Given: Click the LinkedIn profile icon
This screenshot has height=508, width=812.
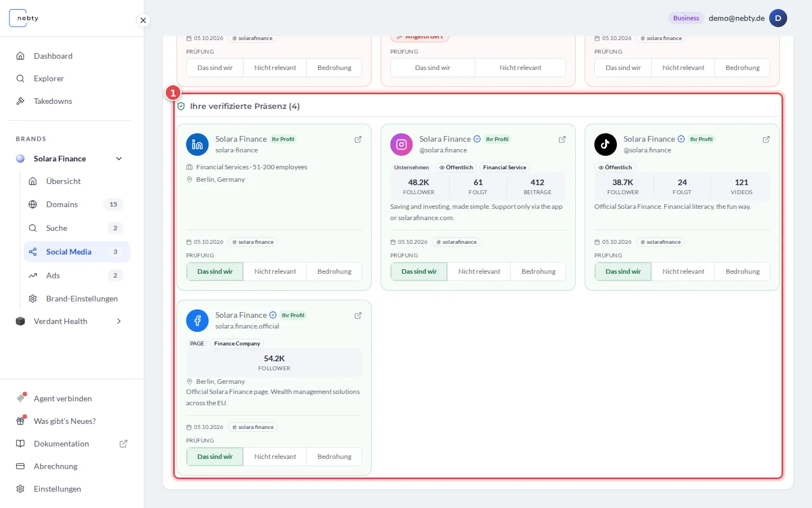Looking at the screenshot, I should tap(197, 144).
